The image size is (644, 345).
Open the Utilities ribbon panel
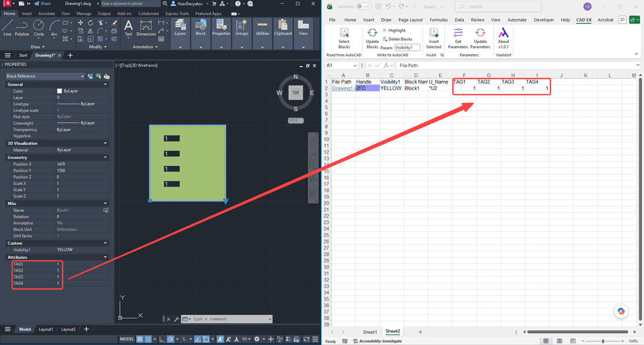[x=262, y=33]
